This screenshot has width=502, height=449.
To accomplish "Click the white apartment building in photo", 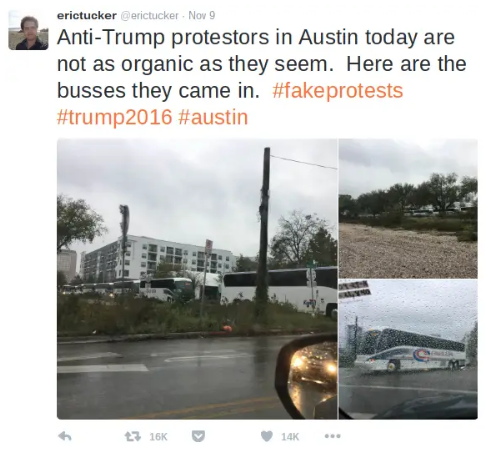I will tap(157, 257).
